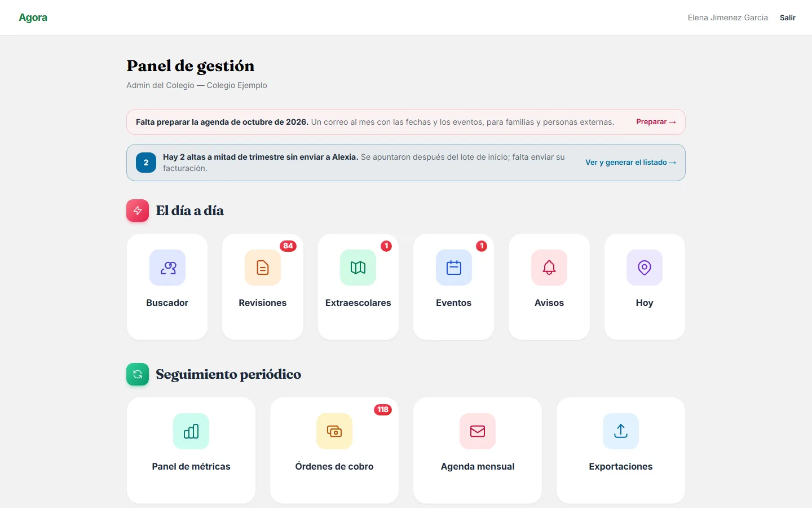Click the red 1 badge on Extraescolares

click(386, 246)
